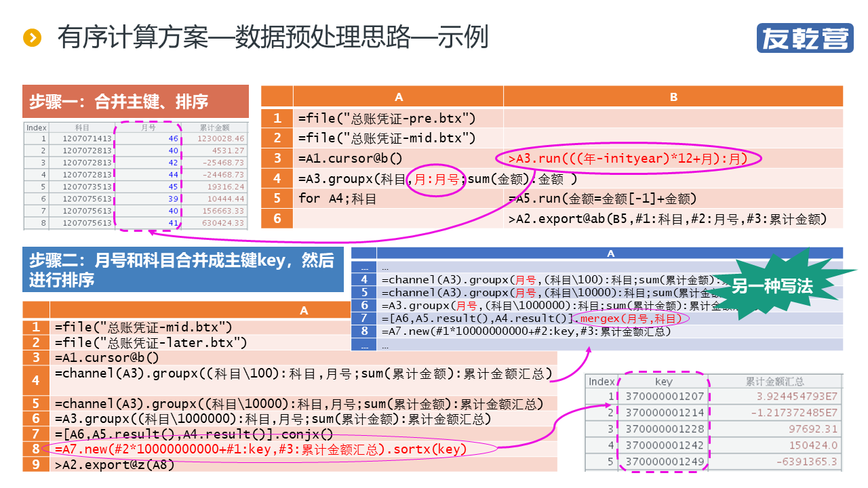Image resolution: width=868 pixels, height=488 pixels.
Task: Select the cell 1207073513
Action: [x=87, y=186]
